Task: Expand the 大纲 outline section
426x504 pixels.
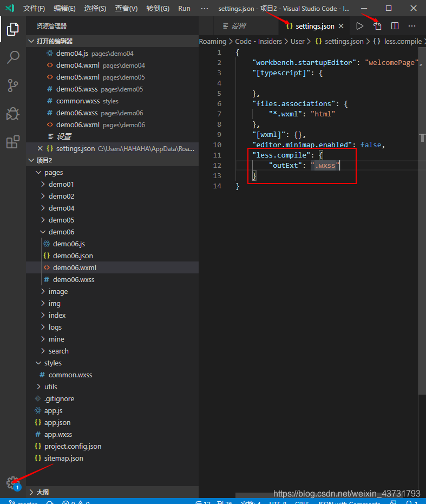Action: click(x=112, y=492)
